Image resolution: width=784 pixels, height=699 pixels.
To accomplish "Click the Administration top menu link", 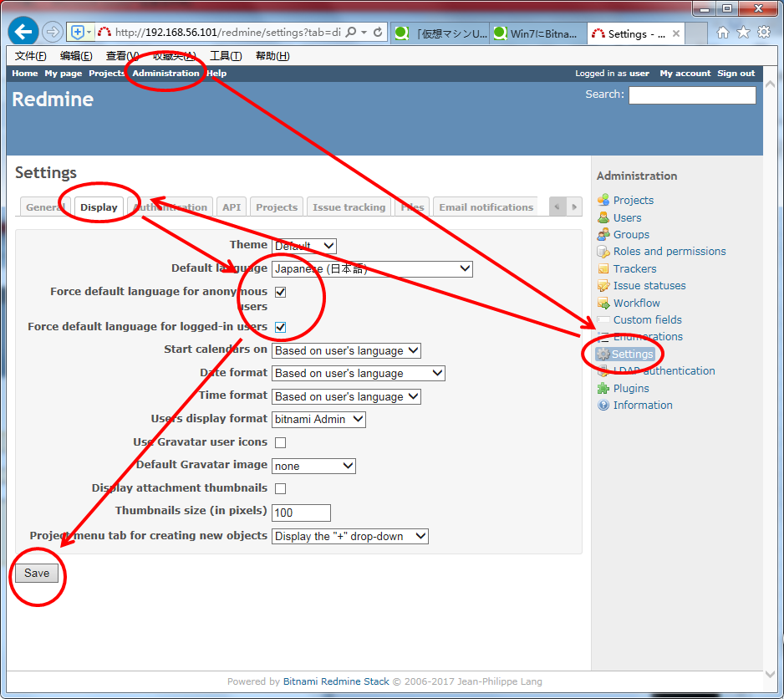I will tap(165, 73).
